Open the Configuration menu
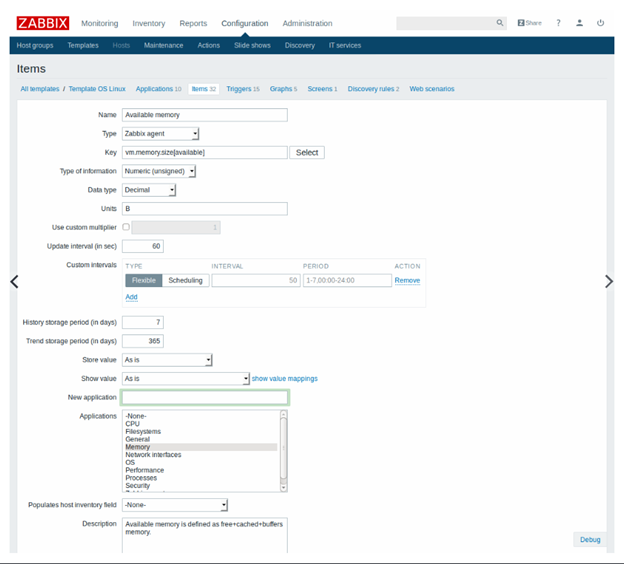 [x=245, y=23]
